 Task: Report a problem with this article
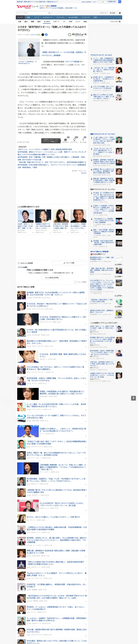(x=24, y=142)
